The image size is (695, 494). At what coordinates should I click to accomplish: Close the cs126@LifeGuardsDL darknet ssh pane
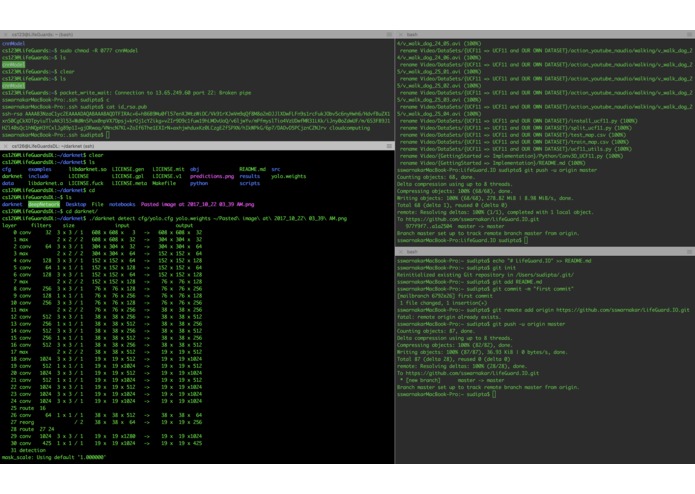5,146
